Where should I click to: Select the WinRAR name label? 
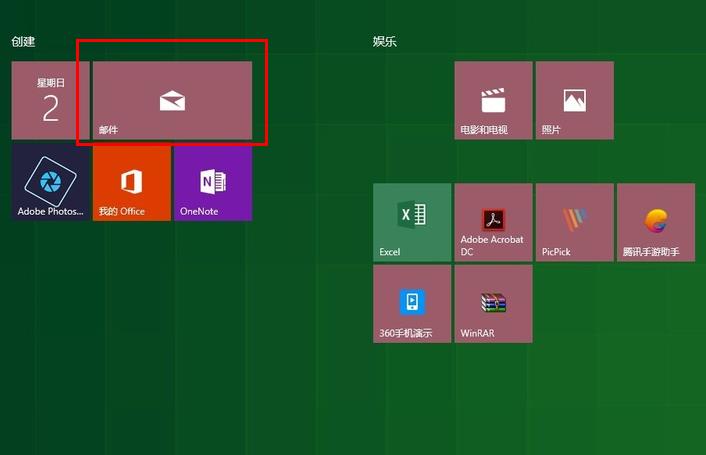(478, 333)
